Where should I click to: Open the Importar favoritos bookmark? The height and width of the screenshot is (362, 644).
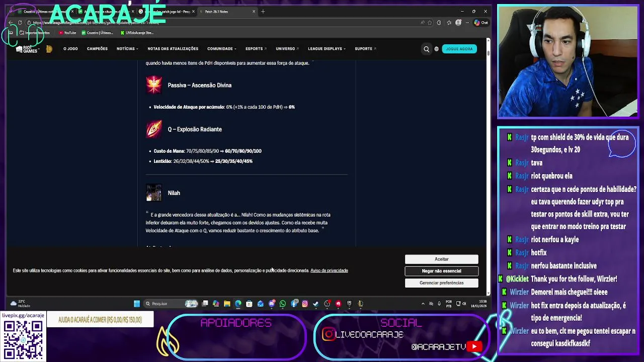pos(35,33)
